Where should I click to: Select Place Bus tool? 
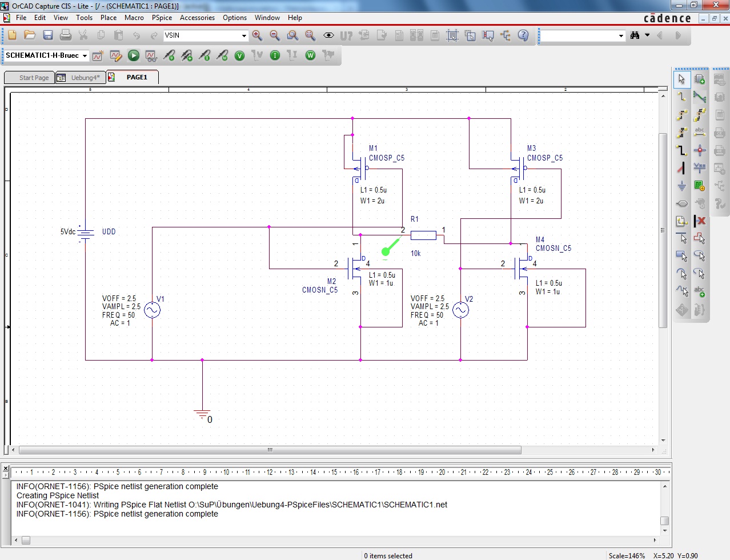682,150
